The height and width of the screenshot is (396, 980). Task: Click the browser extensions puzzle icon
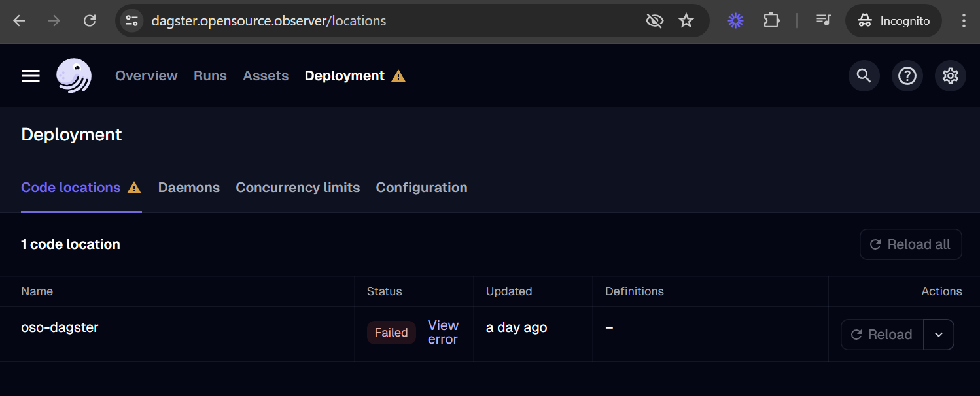click(x=771, y=20)
